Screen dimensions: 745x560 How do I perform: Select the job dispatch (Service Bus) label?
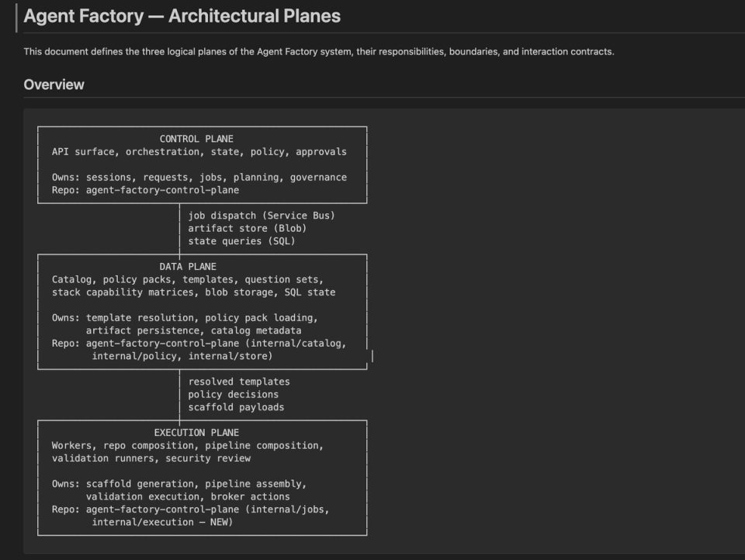[251, 216]
